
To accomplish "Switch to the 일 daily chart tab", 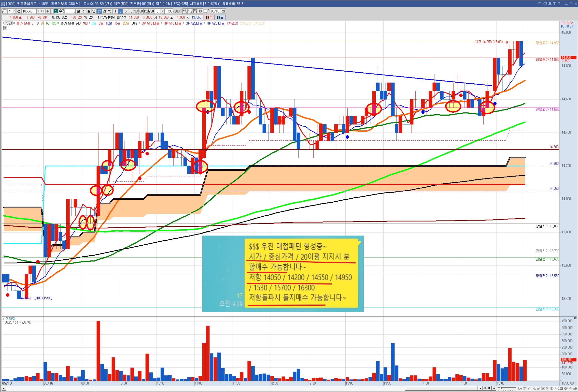I will [78, 11].
